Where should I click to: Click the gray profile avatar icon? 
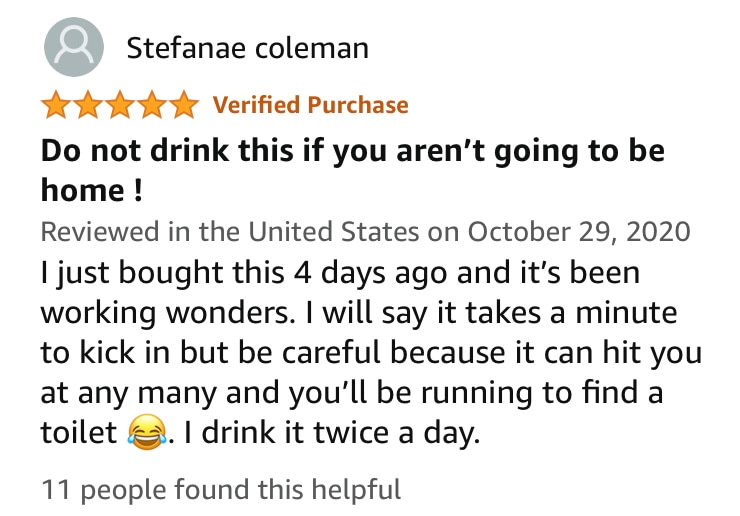[74, 47]
